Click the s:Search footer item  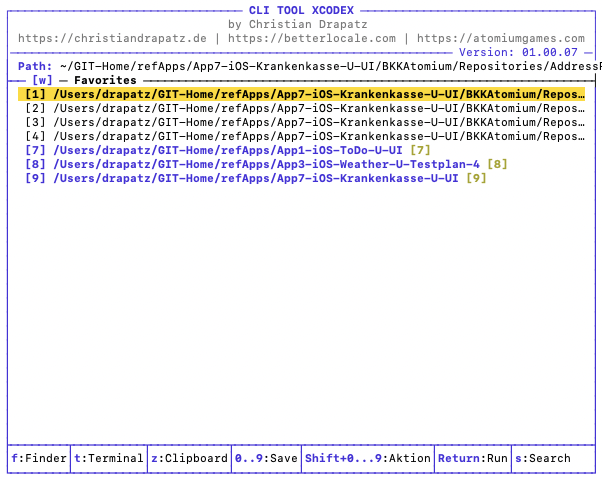pos(543,458)
